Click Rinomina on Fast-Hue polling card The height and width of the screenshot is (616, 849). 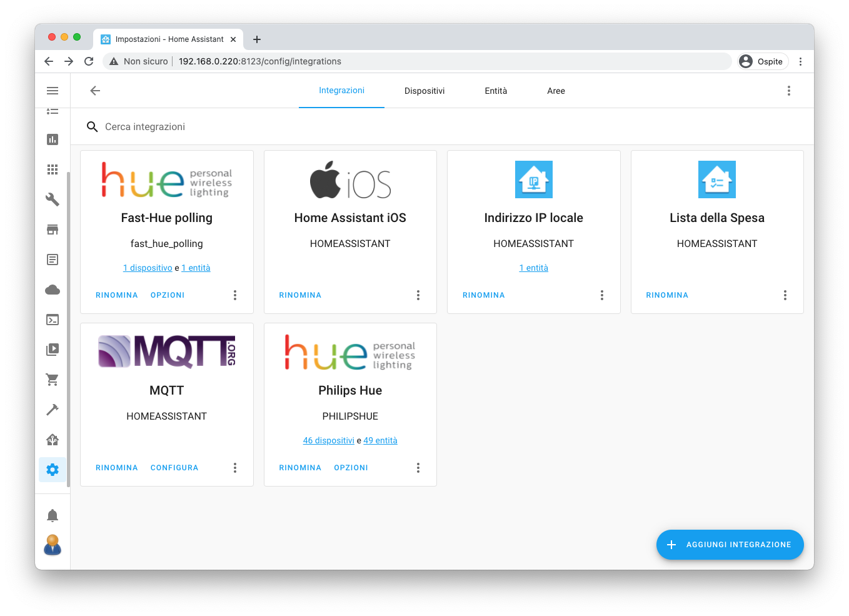pos(117,295)
